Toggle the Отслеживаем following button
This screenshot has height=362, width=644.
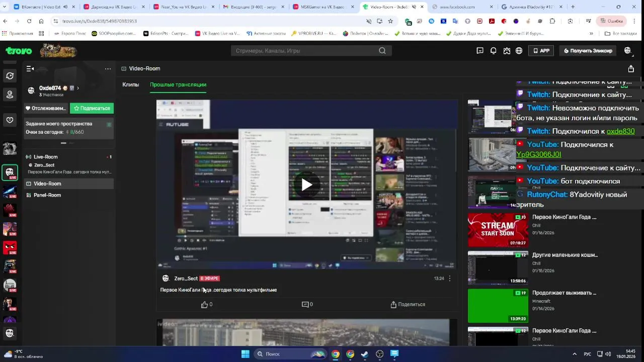pyautogui.click(x=46, y=108)
